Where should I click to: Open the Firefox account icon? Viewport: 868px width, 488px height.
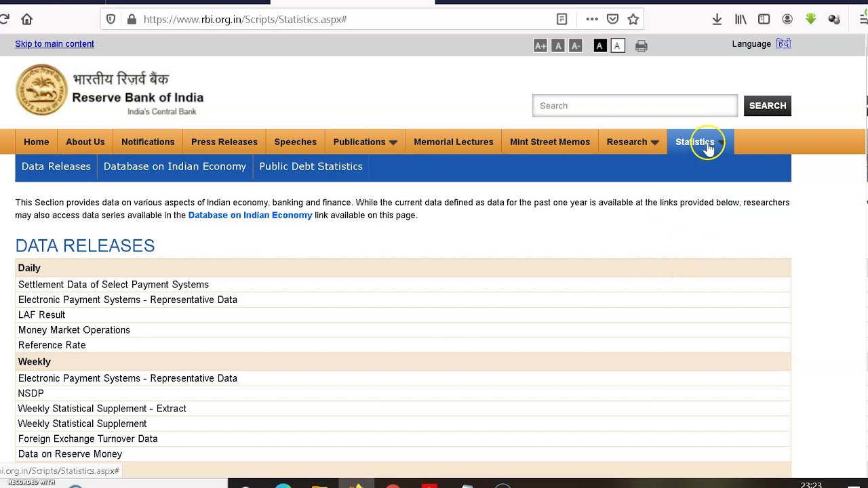click(787, 19)
